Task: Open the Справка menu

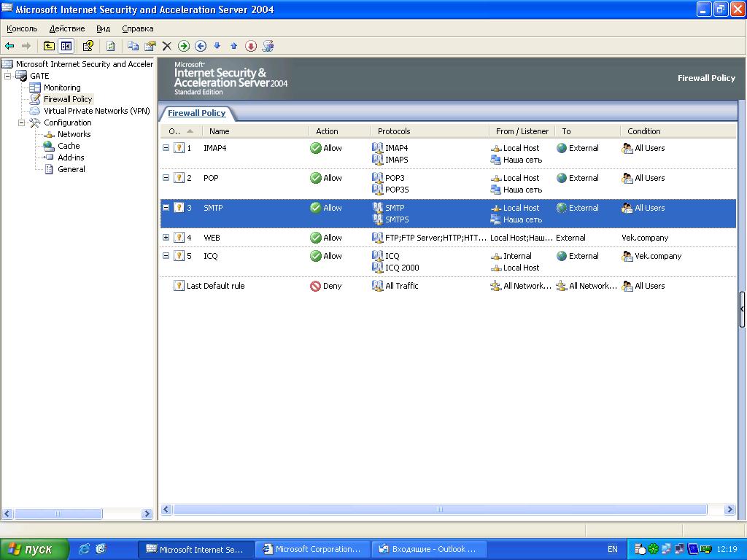Action: (x=138, y=28)
